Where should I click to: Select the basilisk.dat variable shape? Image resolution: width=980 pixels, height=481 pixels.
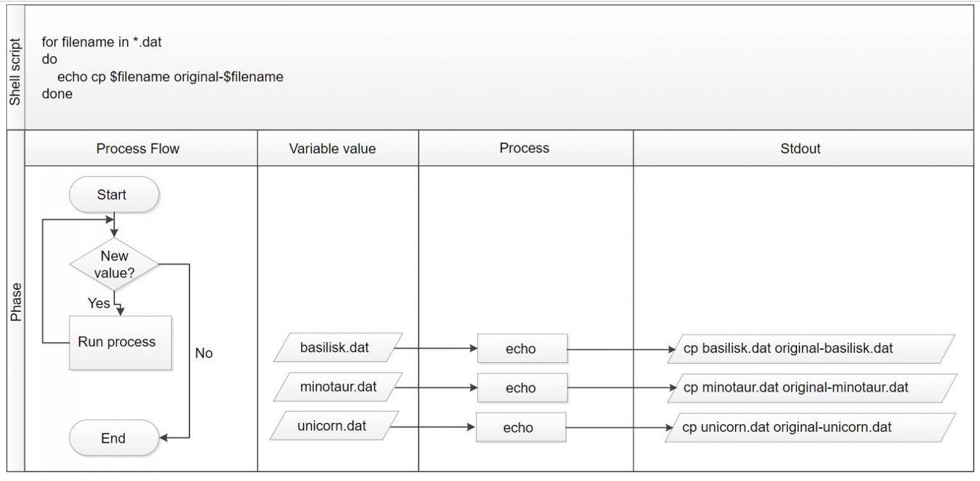(x=336, y=348)
